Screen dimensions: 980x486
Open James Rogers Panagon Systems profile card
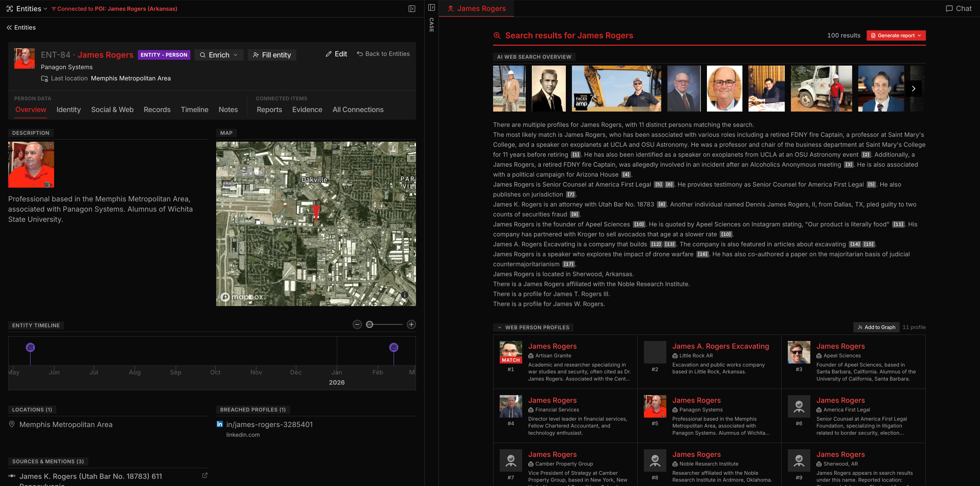coord(709,416)
